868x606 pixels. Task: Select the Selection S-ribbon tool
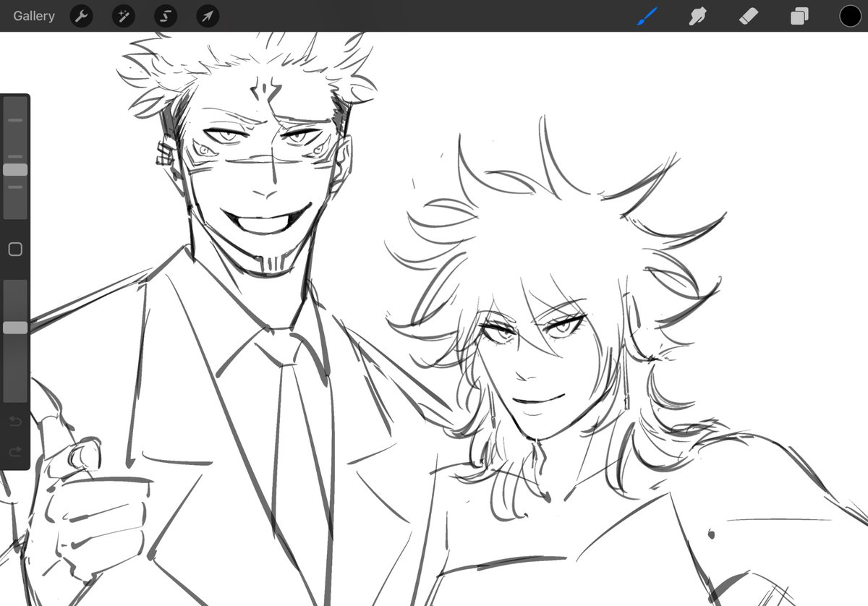click(166, 17)
